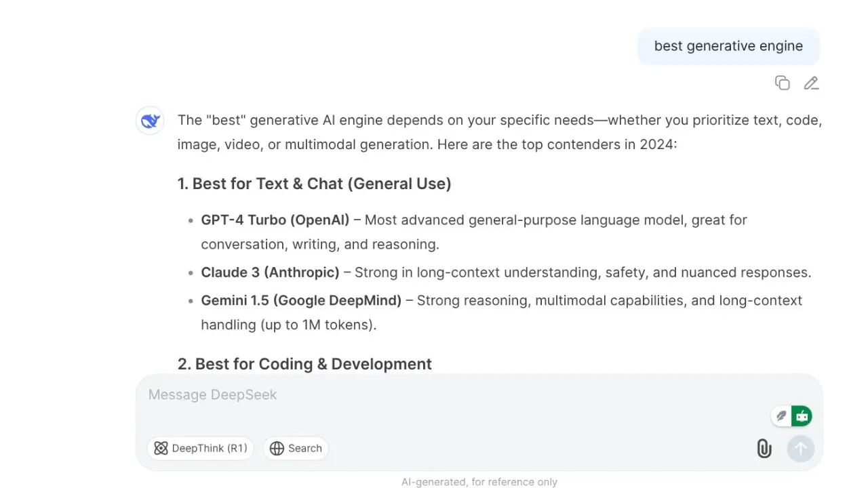Image resolution: width=868 pixels, height=488 pixels.
Task: Click heading 'Best for Coding & Development'
Action: tap(304, 364)
